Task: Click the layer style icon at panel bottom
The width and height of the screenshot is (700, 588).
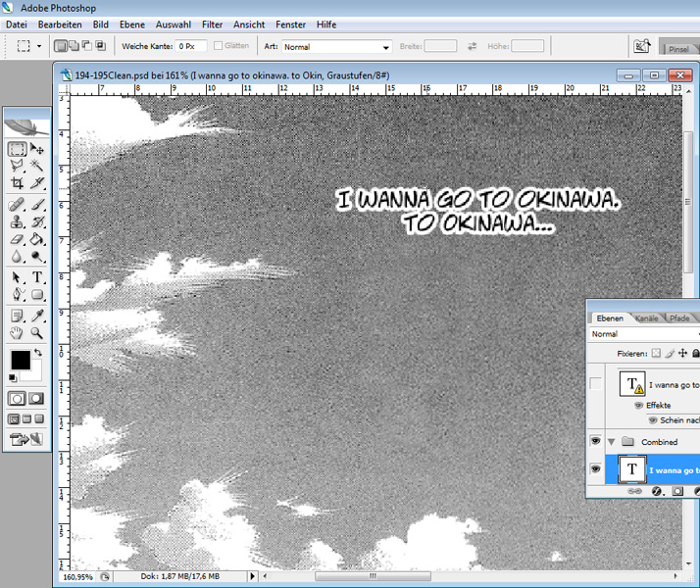Action: tap(657, 491)
